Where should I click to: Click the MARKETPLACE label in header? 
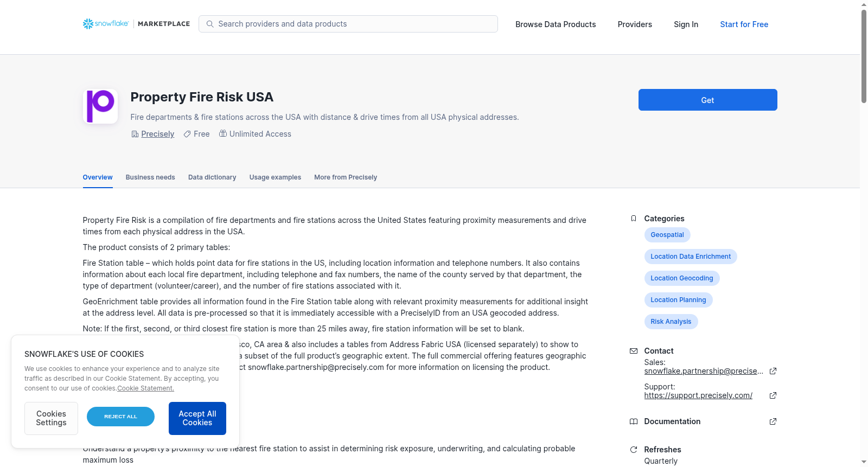coord(164,24)
